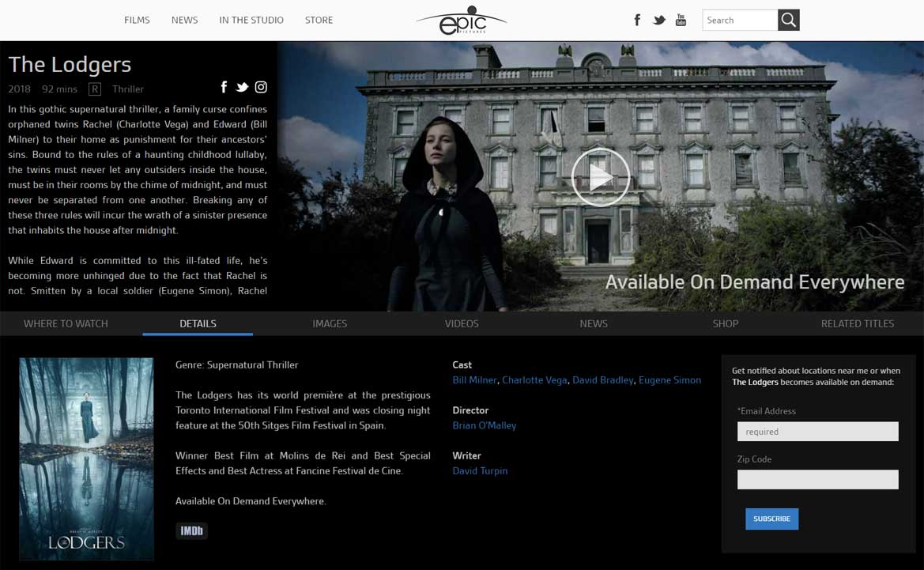924x570 pixels.
Task: Switch to Where To Watch tab
Action: [x=66, y=323]
